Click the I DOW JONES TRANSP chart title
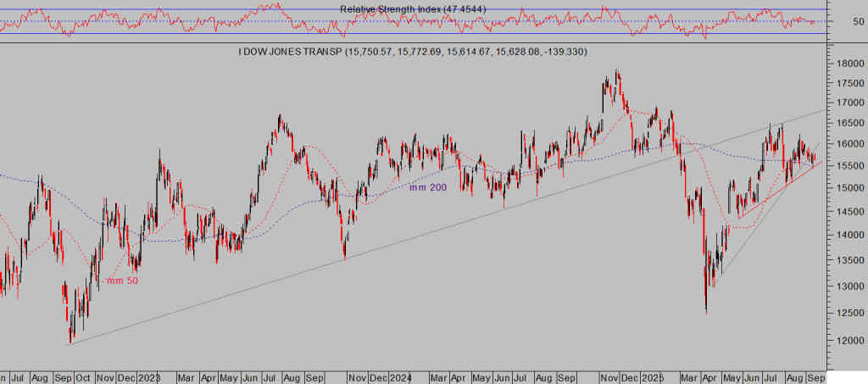 tap(413, 52)
